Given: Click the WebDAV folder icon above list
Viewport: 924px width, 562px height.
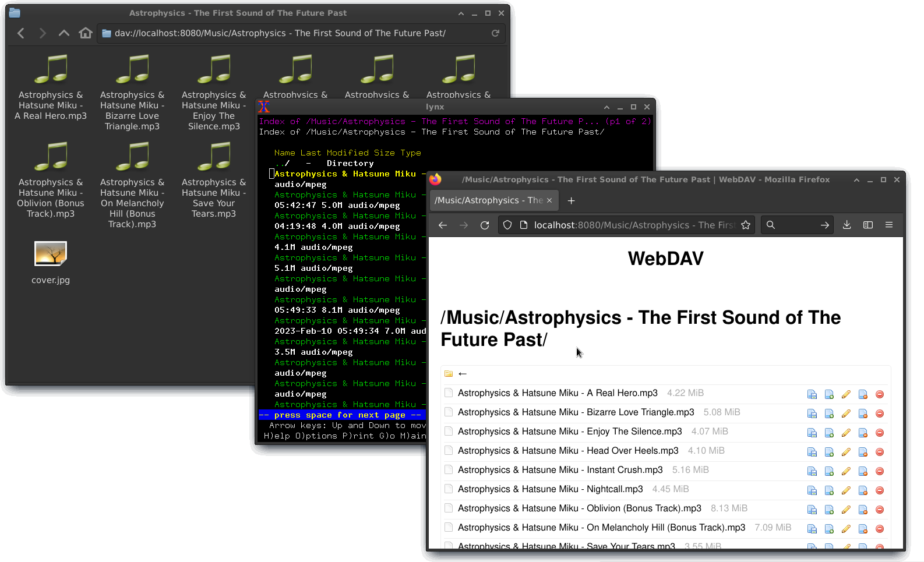Looking at the screenshot, I should [449, 374].
